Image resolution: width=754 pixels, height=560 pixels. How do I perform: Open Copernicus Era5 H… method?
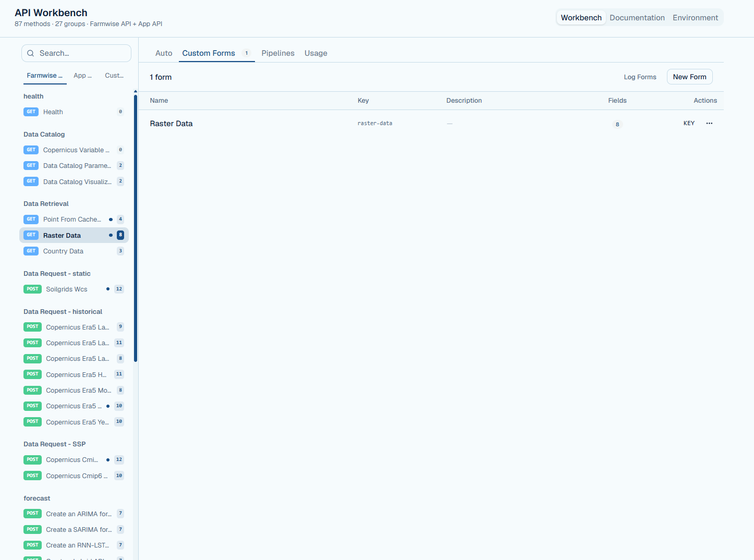click(74, 374)
